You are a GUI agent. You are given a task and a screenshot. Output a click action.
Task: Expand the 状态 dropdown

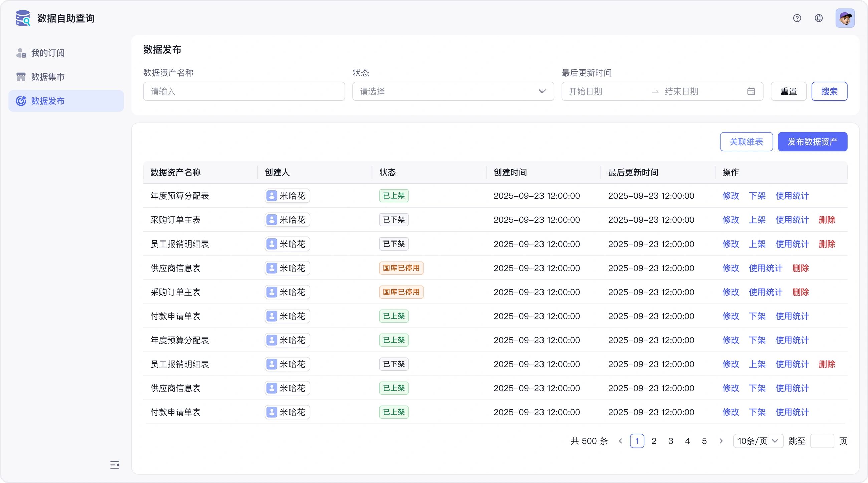(453, 91)
